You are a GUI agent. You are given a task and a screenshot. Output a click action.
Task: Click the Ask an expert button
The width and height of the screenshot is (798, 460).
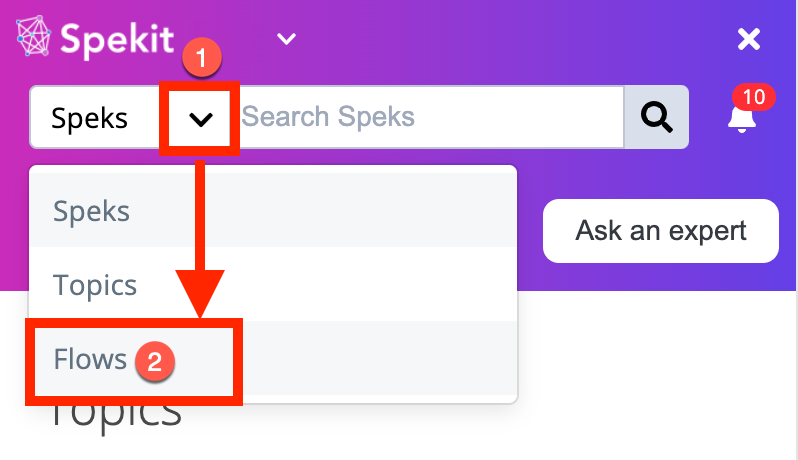661,231
